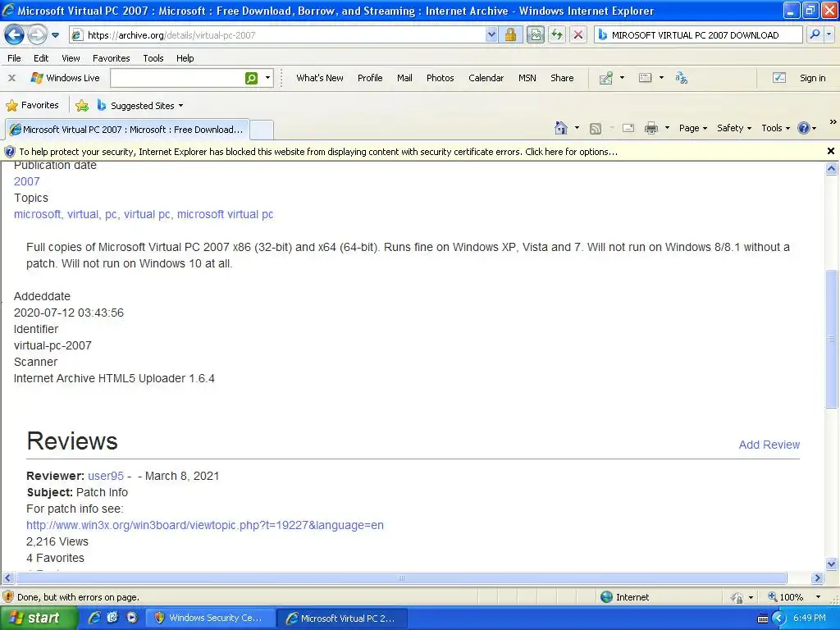Click the browser Forward arrow button
This screenshot has height=630, width=840.
tap(36, 34)
